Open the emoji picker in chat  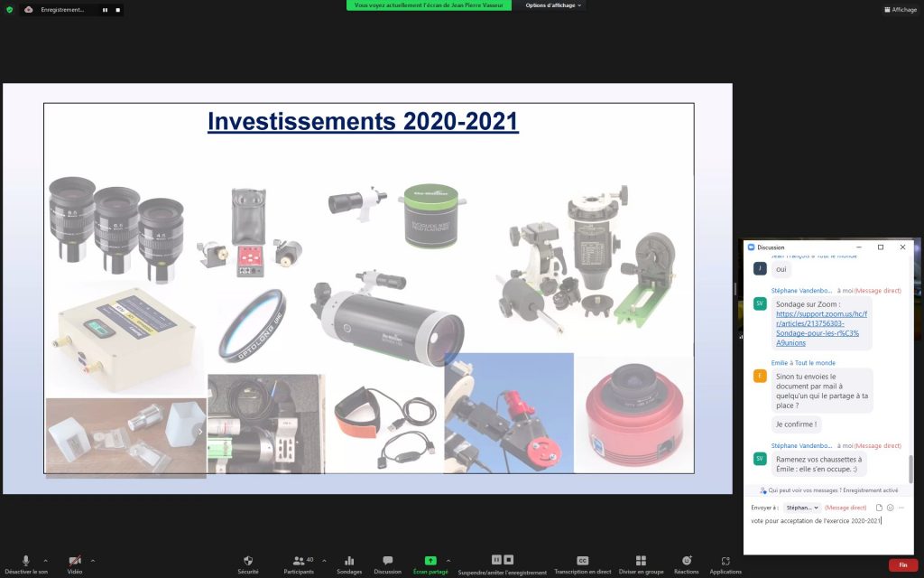pyautogui.click(x=890, y=508)
